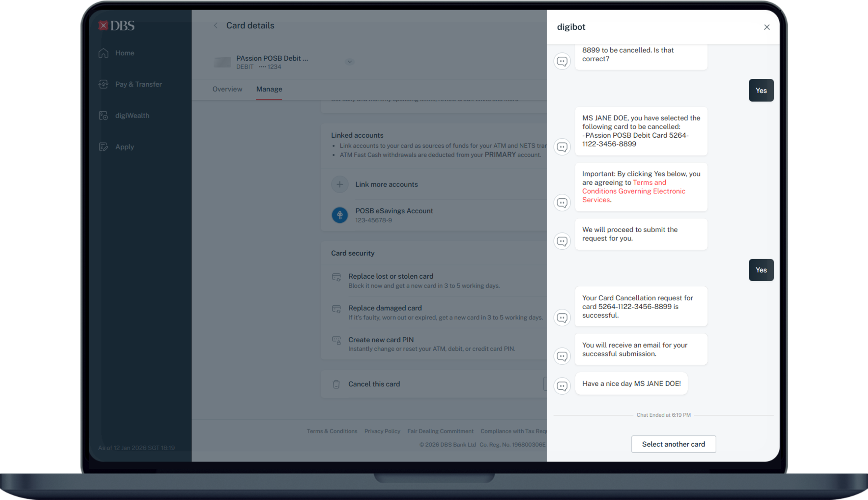This screenshot has height=500, width=868.
Task: Open Terms and Conditions Governing Electronic Services link
Action: (633, 191)
